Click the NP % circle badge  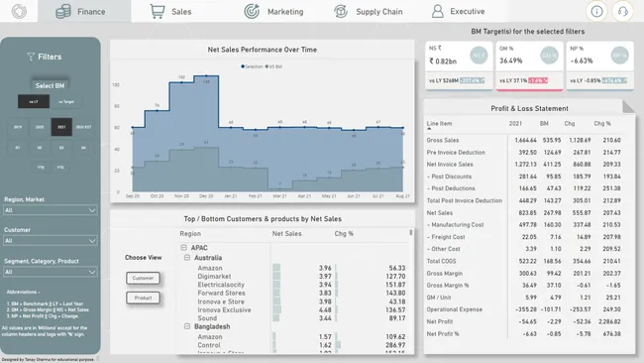[x=620, y=56]
